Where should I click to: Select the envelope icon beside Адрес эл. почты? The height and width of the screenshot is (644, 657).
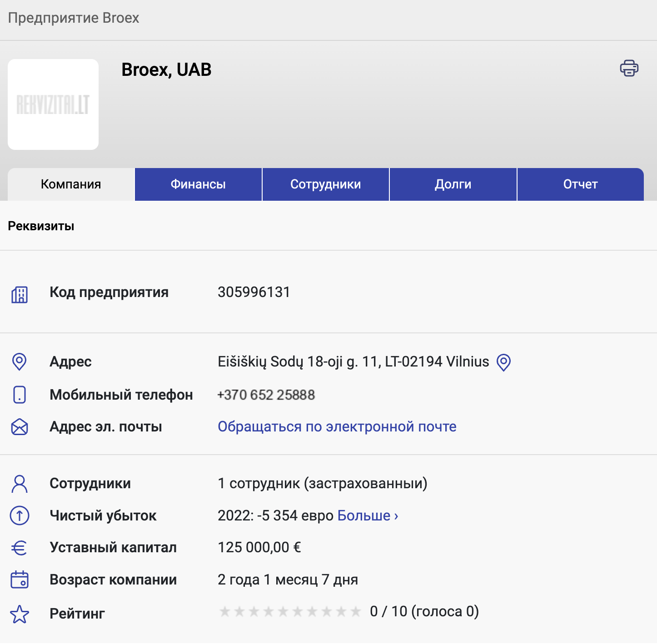click(x=20, y=427)
